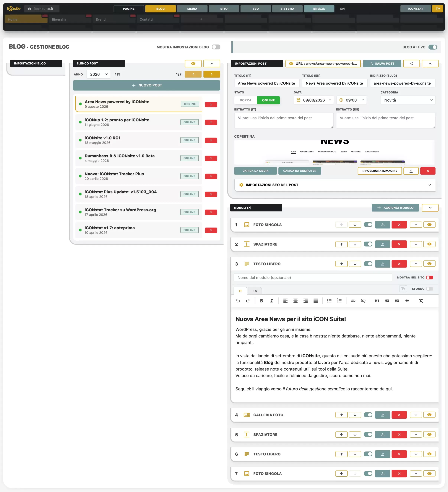Move Galleria Foto module down
448x492 pixels.
[x=355, y=415]
